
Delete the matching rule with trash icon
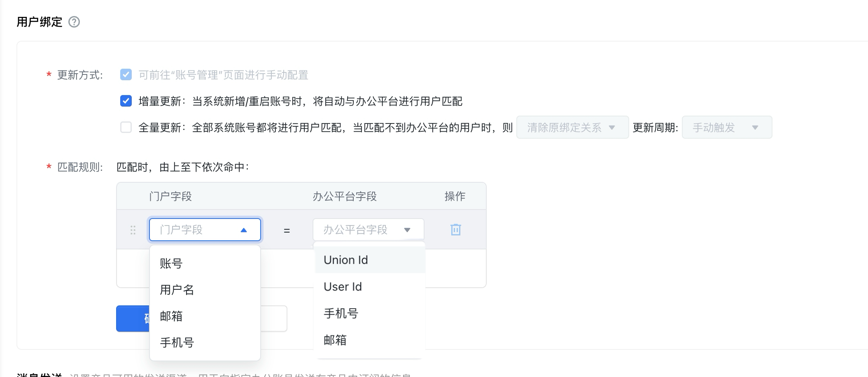coord(455,230)
